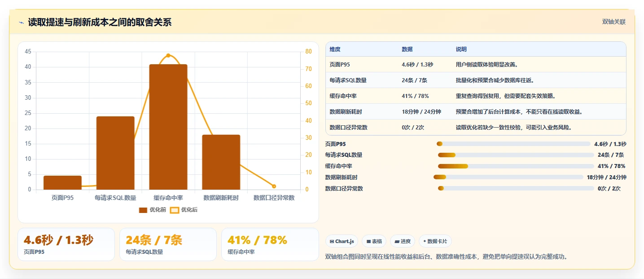The image size is (644, 279).
Task: Click the 维度 column header
Action: 335,49
